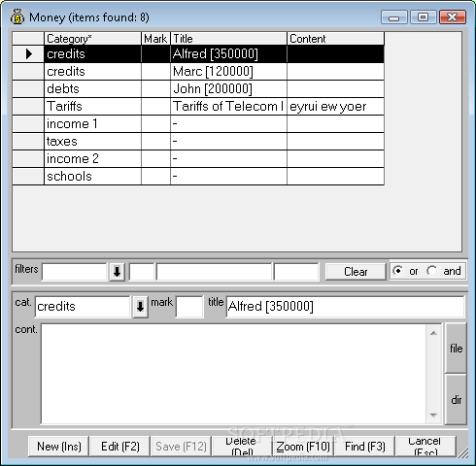Viewport: 476px width, 466px height.
Task: Click the content box scroll down arrow
Action: pyautogui.click(x=433, y=415)
